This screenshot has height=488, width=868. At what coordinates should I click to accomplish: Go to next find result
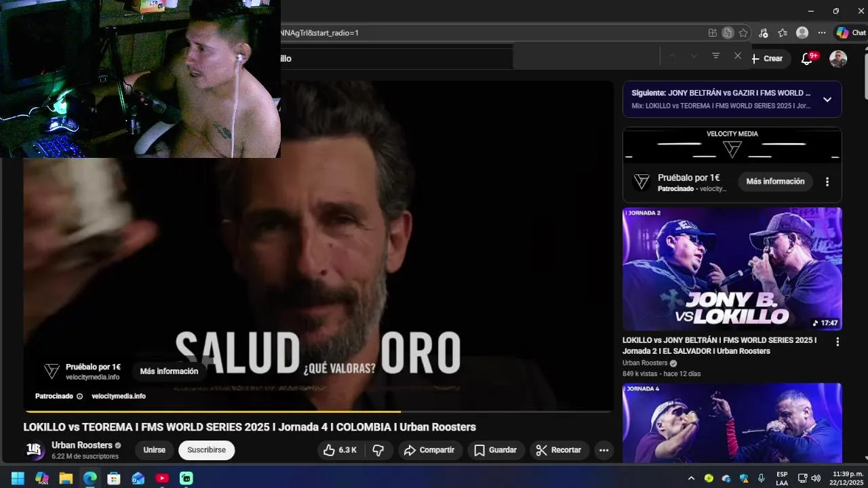tap(694, 56)
